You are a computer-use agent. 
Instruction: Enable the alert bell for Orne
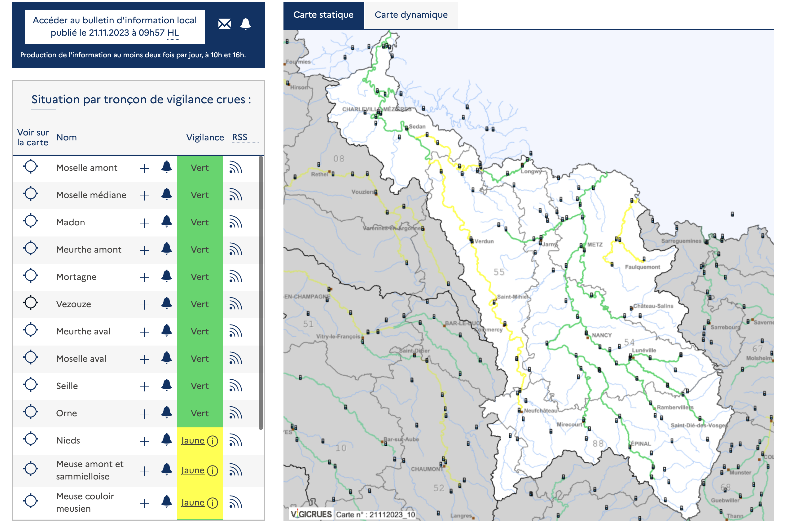[x=166, y=412]
